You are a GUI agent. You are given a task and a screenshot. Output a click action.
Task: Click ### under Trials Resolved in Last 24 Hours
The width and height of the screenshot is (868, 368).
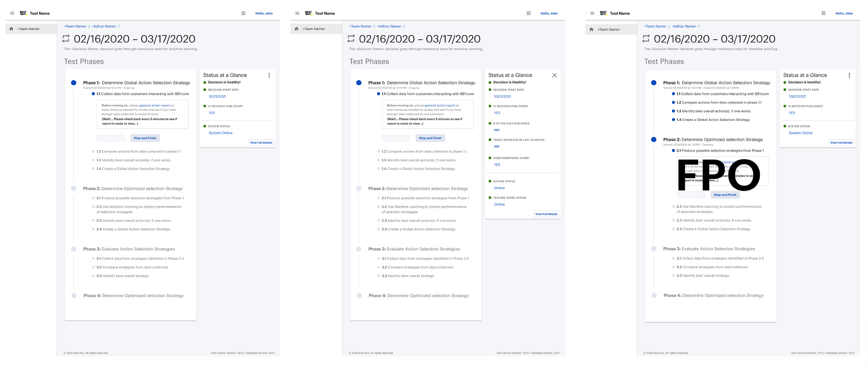click(497, 147)
